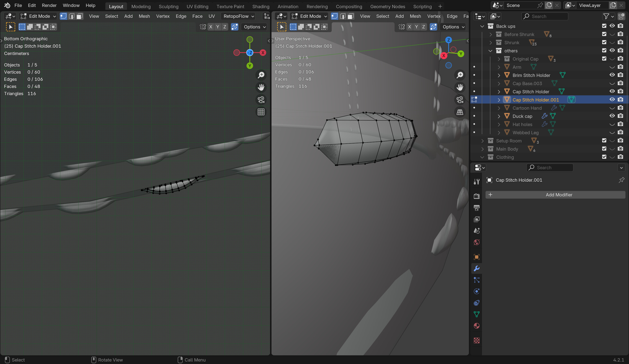Switch to the Sculpting workspace tab
Screen dimensions: 629x364
(169, 6)
